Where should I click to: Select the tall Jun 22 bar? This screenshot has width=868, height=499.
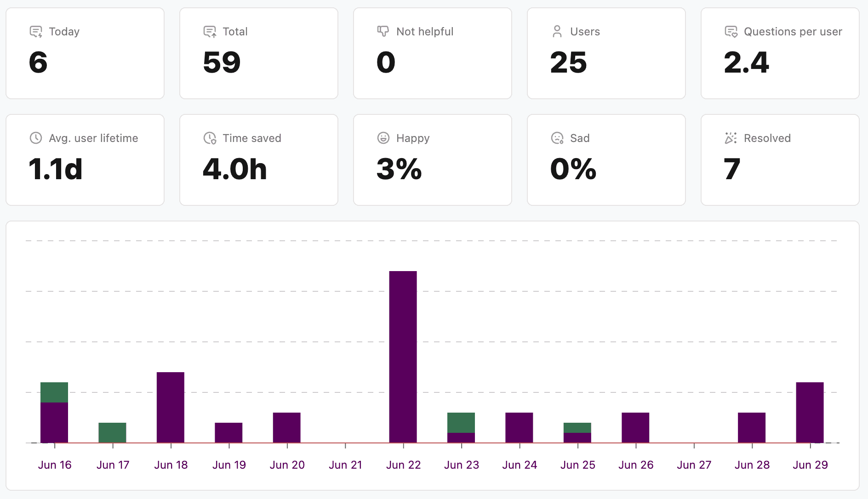click(403, 357)
